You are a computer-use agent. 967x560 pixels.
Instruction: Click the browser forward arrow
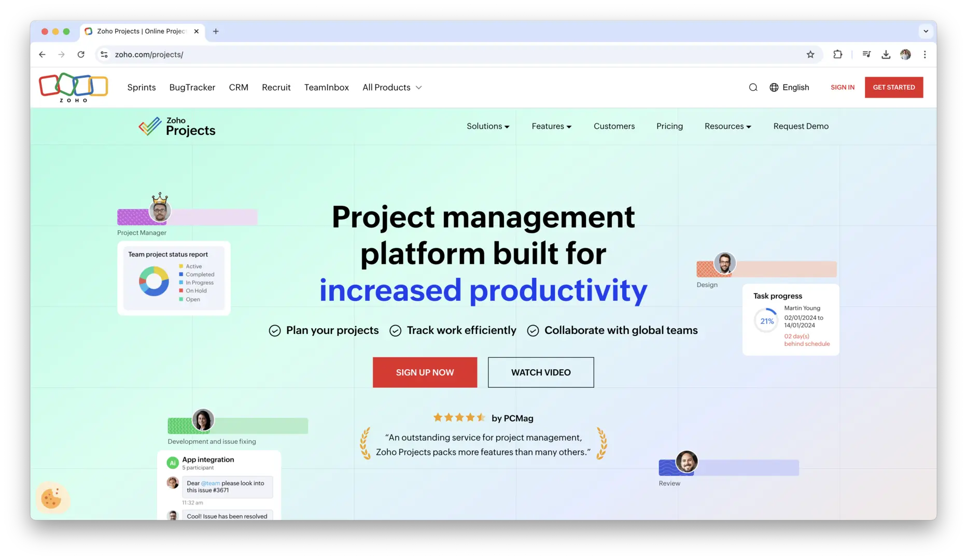pos(62,54)
